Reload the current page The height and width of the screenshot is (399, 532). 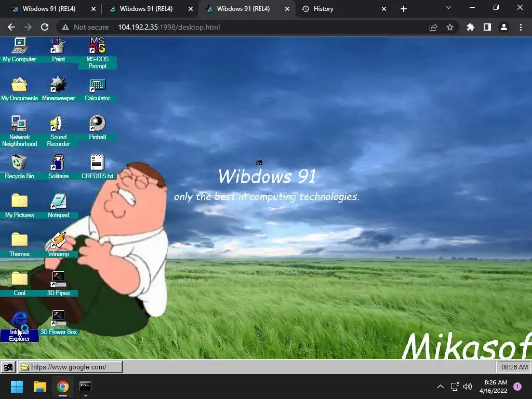pyautogui.click(x=45, y=27)
